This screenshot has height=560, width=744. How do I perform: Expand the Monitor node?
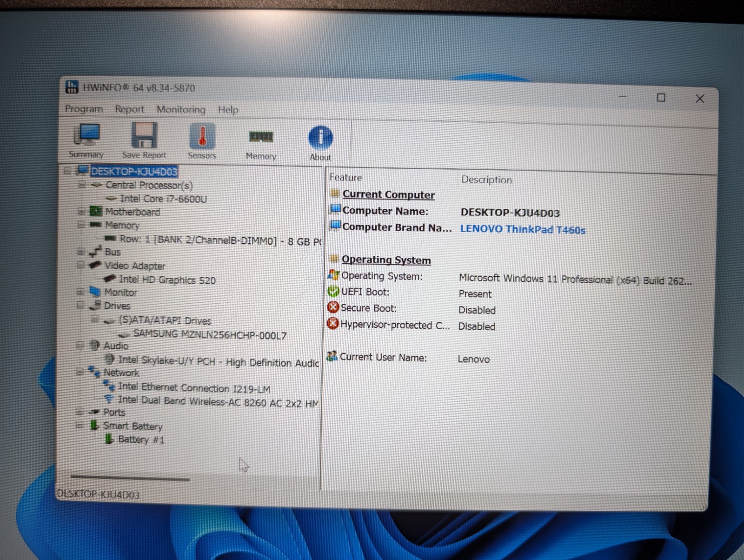pos(80,292)
